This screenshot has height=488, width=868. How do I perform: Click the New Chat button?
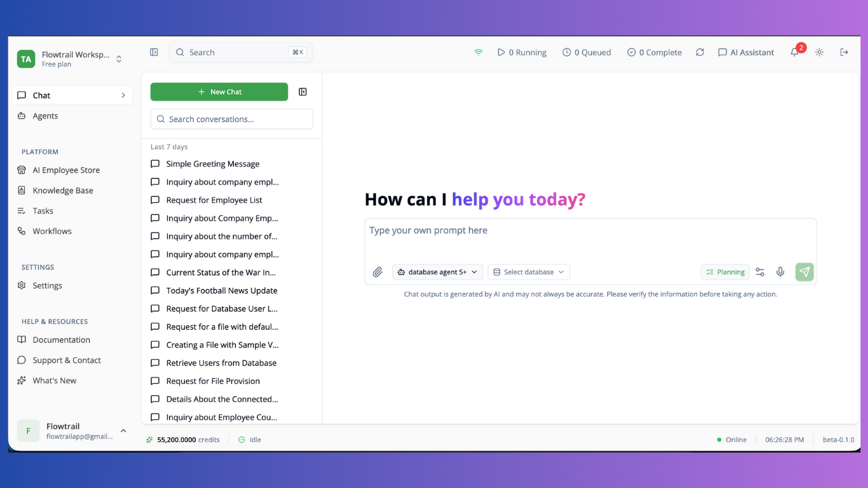point(219,92)
